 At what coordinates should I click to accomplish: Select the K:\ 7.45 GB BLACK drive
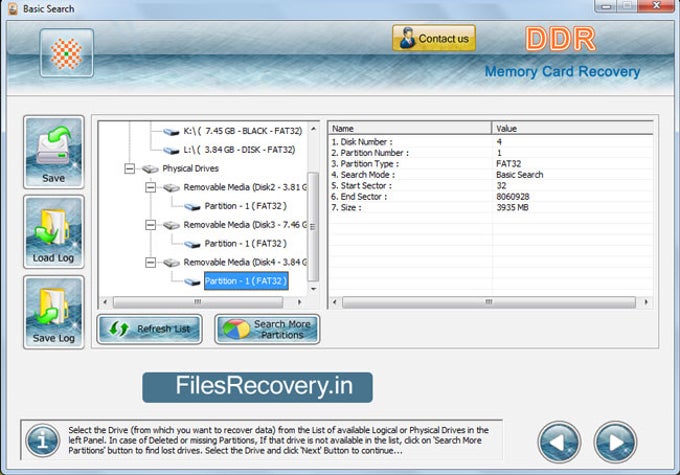242,131
